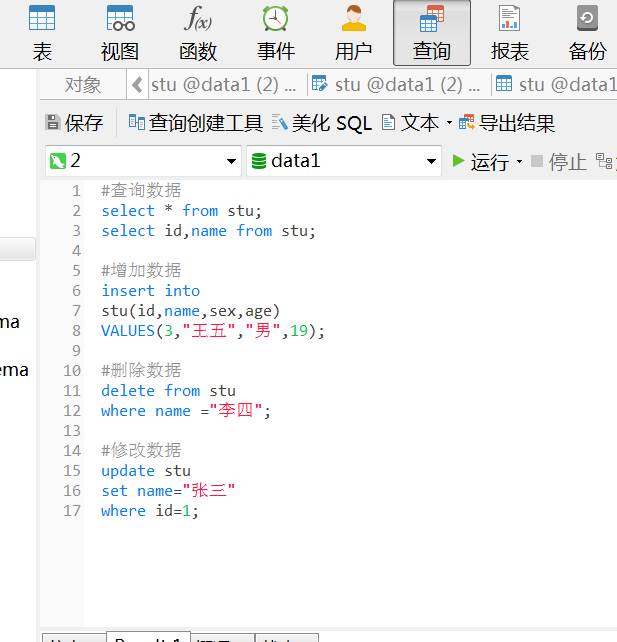This screenshot has width=617, height=642.
Task: Open the data1 database dropdown
Action: point(344,161)
